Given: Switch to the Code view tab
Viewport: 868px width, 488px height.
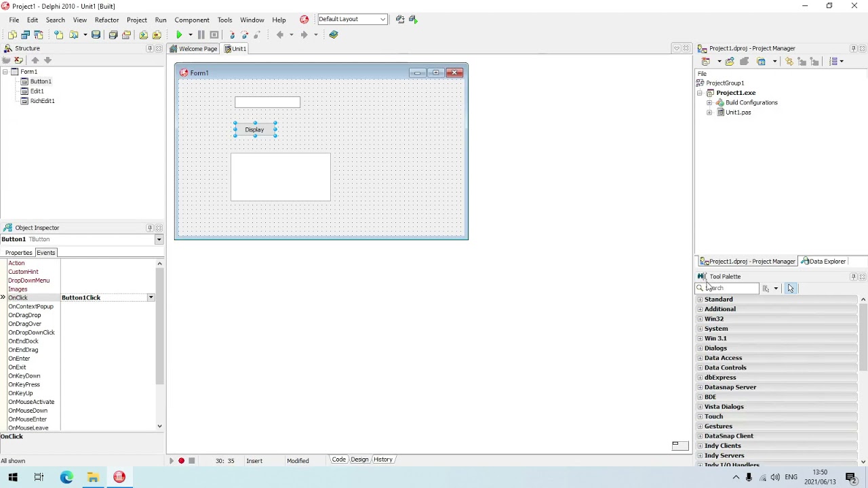Looking at the screenshot, I should coord(338,460).
